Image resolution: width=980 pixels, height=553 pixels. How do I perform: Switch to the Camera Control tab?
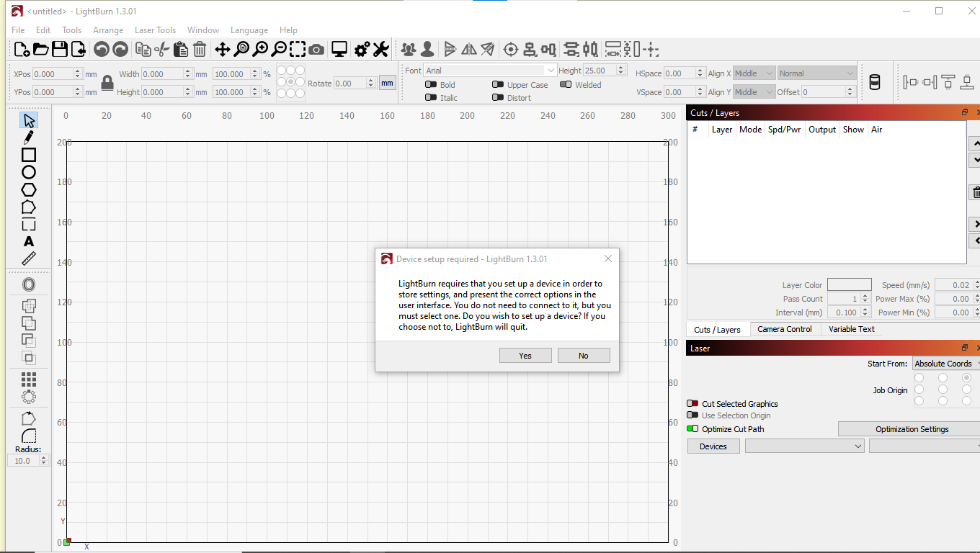pos(784,329)
